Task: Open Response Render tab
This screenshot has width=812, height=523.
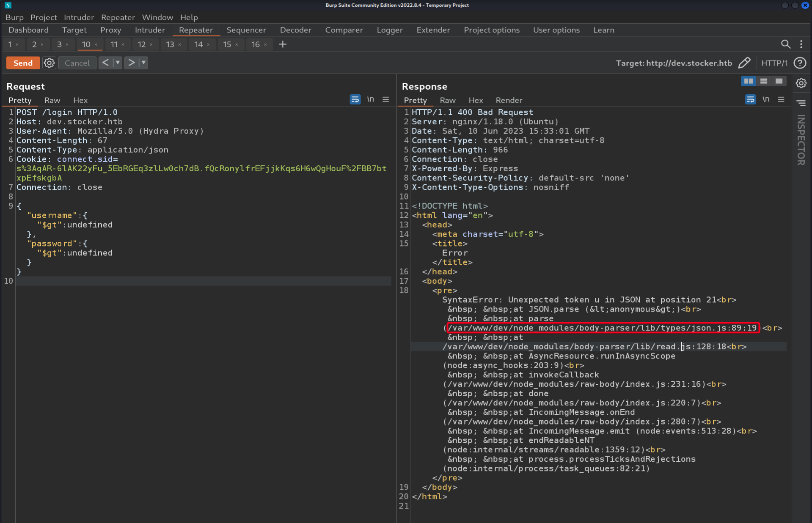Action: click(x=509, y=100)
